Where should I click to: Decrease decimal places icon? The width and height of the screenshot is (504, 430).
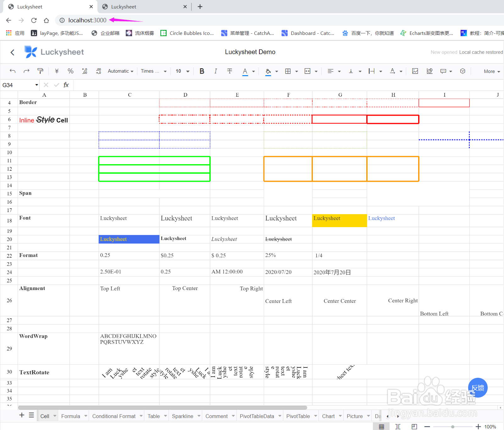(x=85, y=71)
